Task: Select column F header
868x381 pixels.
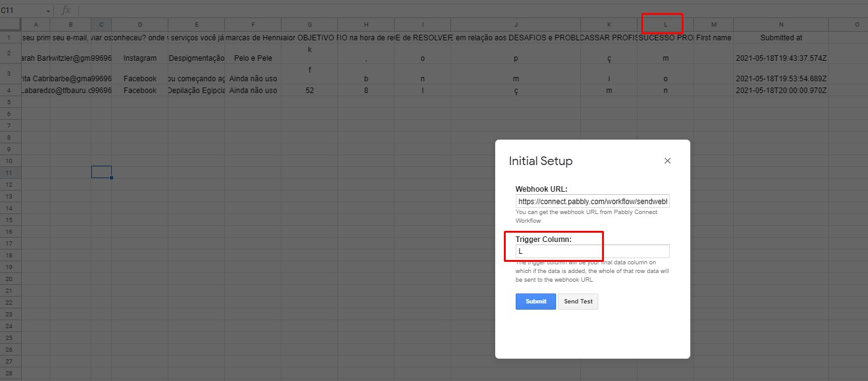Action: 253,24
